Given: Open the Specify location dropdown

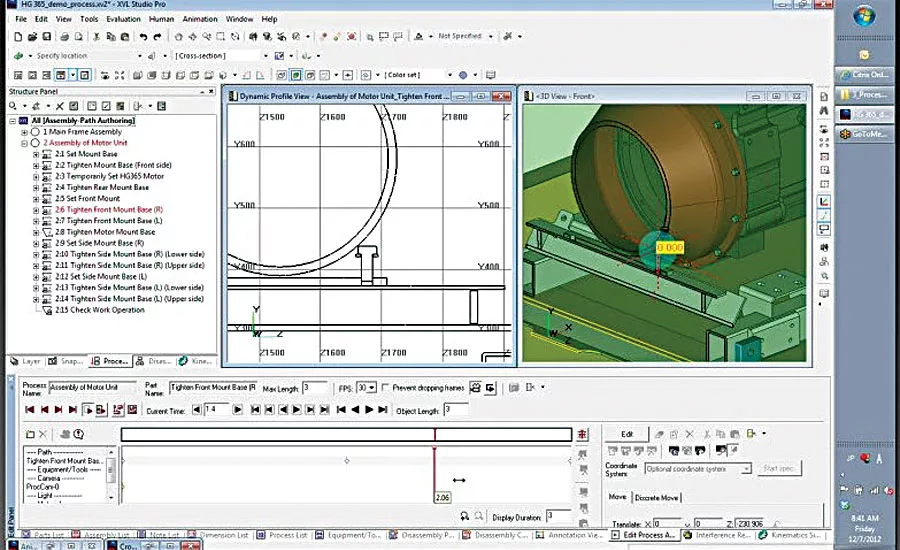Looking at the screenshot, I should tap(139, 56).
